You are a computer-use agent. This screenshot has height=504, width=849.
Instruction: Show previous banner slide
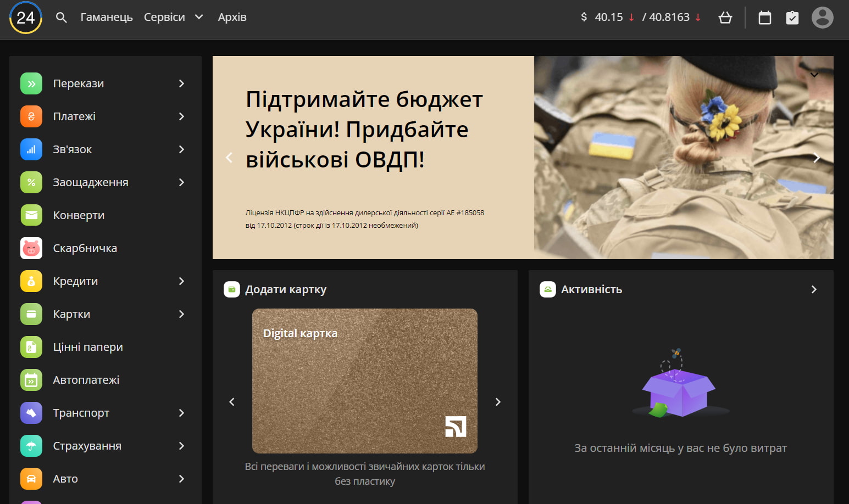coord(229,158)
